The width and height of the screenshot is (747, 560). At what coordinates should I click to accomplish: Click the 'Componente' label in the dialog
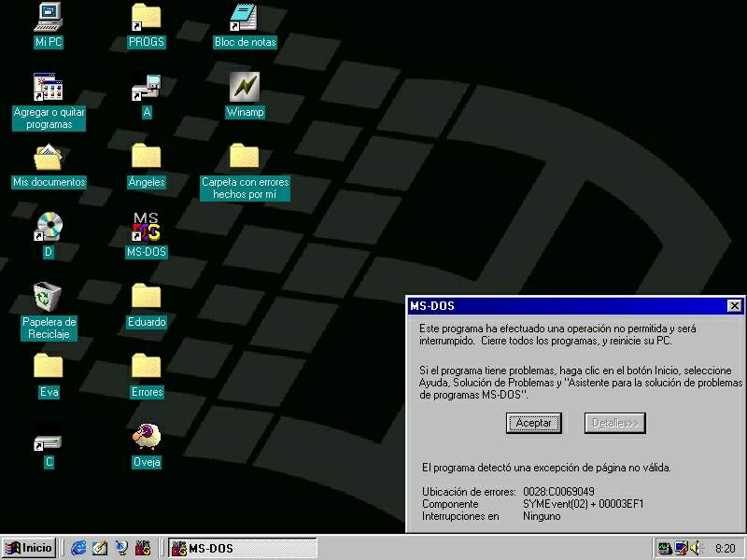[450, 504]
